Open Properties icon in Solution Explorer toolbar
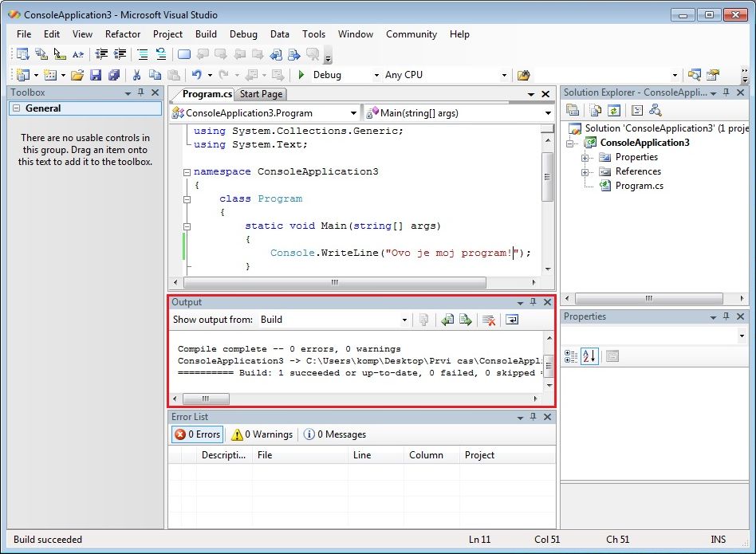Screen dimensions: 756x554 pyautogui.click(x=573, y=110)
